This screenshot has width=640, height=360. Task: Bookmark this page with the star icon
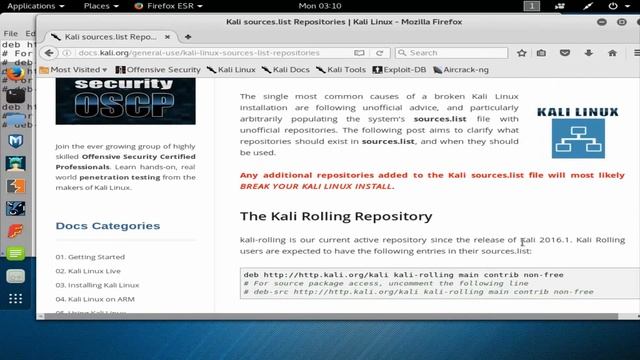[x=522, y=53]
